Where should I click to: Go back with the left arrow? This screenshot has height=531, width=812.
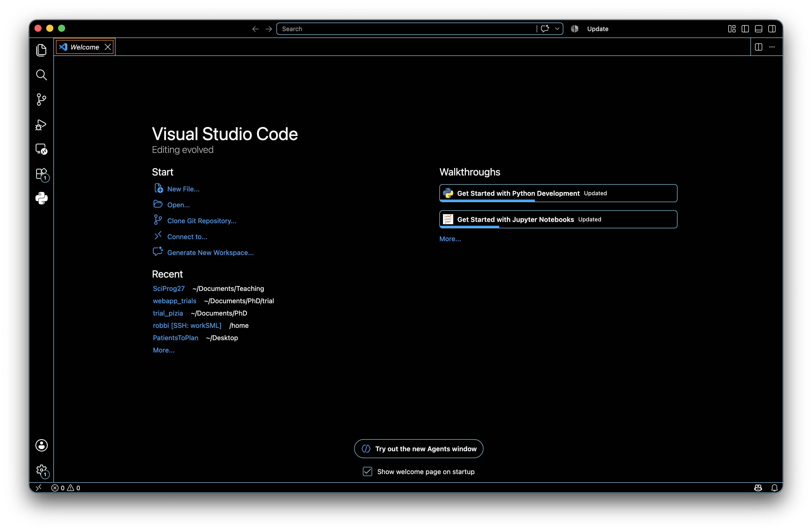click(255, 29)
